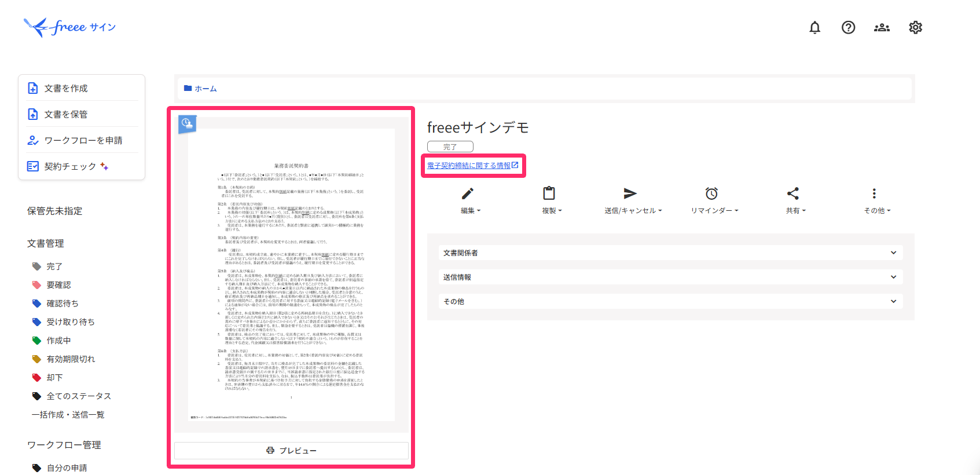Click the printer icon in the プレビュー button

270,451
